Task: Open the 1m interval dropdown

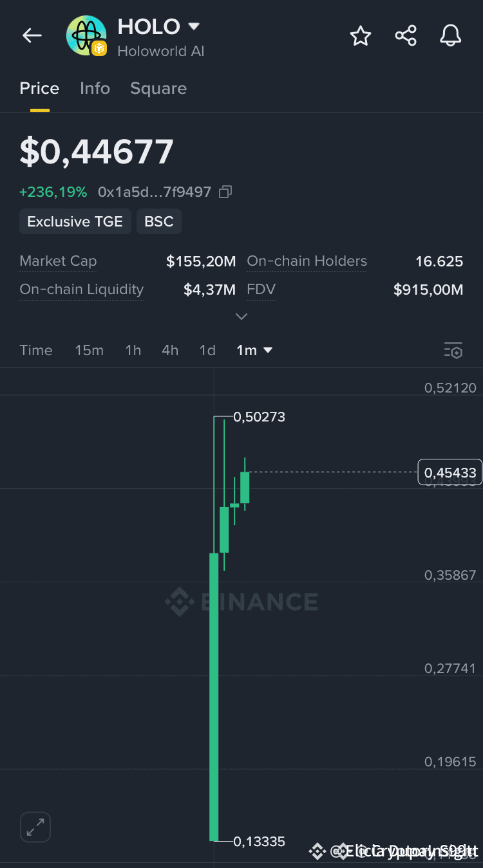Action: point(255,351)
